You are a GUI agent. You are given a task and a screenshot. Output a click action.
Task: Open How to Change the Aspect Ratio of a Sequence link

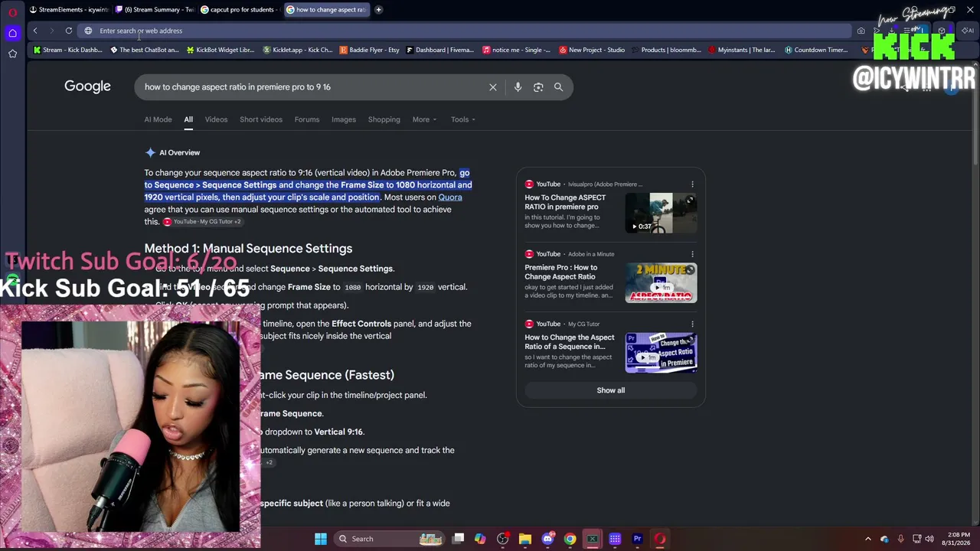point(570,341)
